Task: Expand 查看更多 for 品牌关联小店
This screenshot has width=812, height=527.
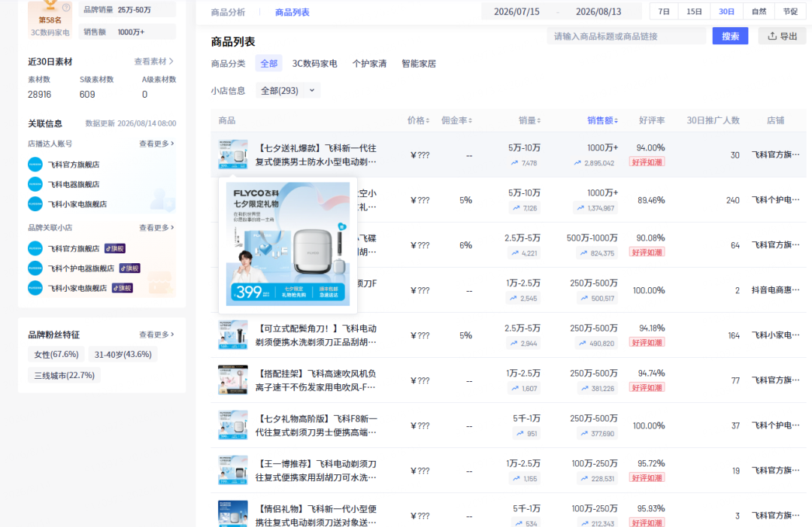Action: tap(156, 228)
